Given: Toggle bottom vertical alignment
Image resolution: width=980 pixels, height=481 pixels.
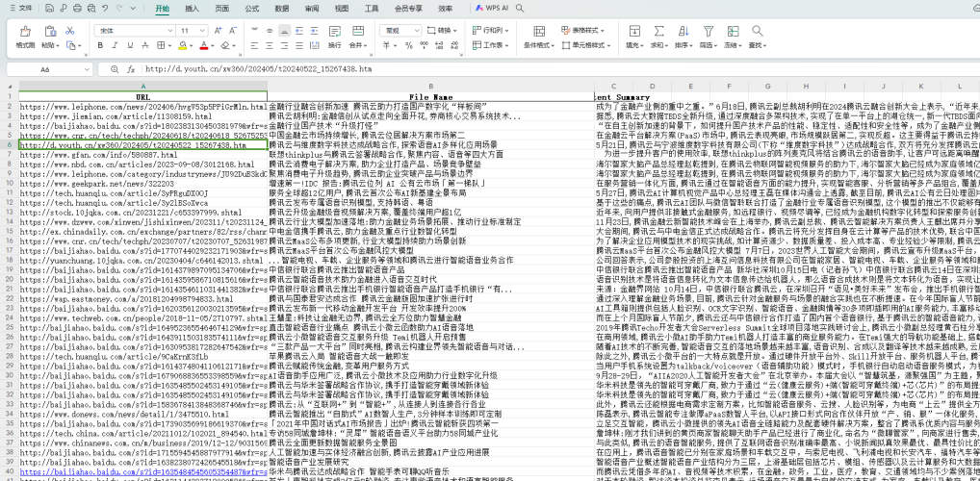Looking at the screenshot, I should click(284, 30).
